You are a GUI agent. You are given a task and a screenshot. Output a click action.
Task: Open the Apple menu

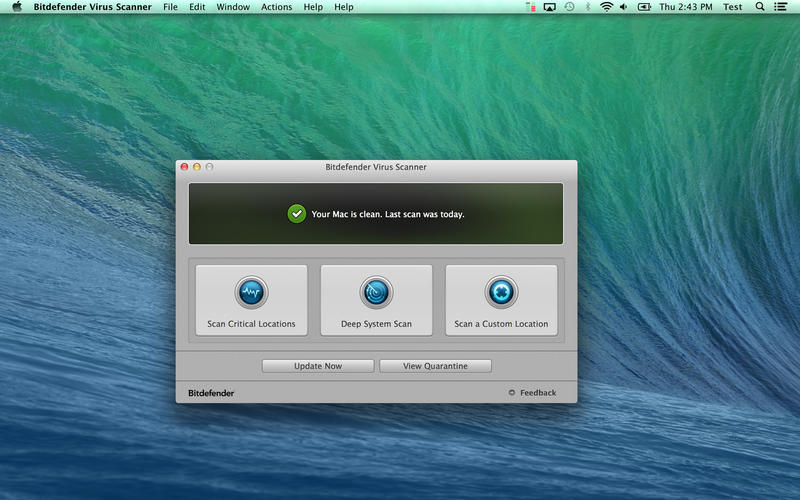coord(17,7)
